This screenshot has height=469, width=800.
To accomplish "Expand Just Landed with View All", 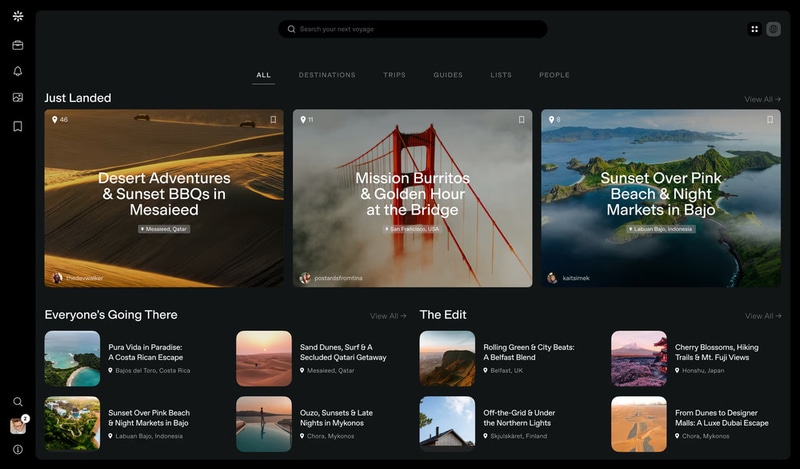I will (x=762, y=99).
